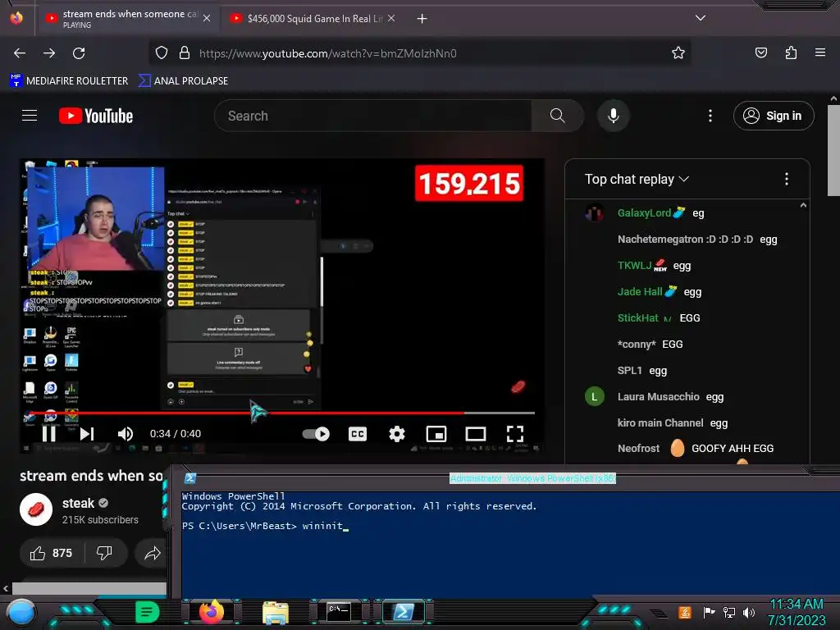Open a new browser tab

click(422, 19)
